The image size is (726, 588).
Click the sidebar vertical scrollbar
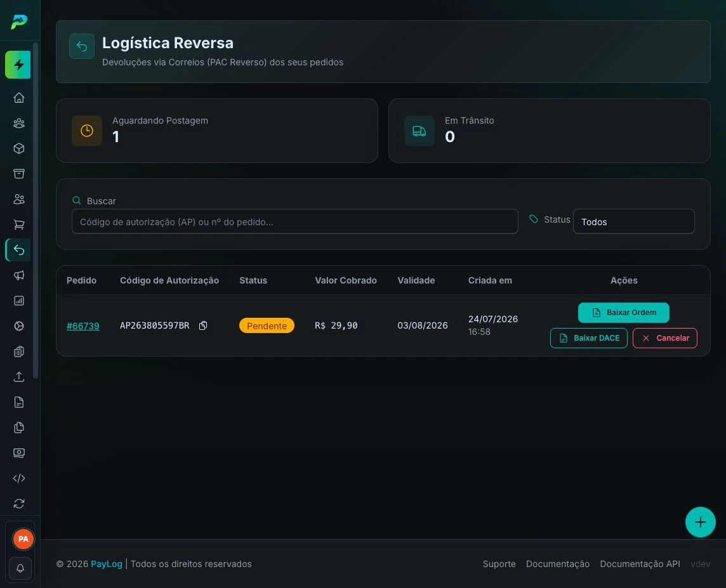(x=36, y=211)
